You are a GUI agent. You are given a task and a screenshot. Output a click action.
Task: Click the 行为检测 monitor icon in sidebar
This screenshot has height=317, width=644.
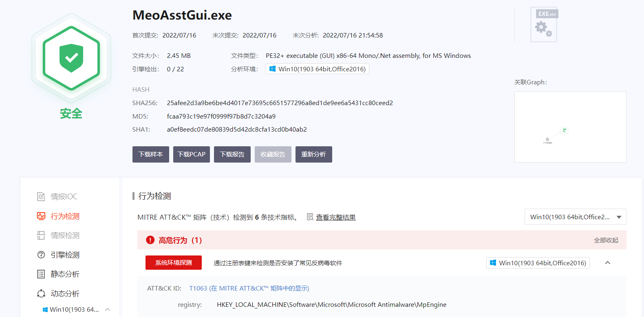tap(41, 216)
